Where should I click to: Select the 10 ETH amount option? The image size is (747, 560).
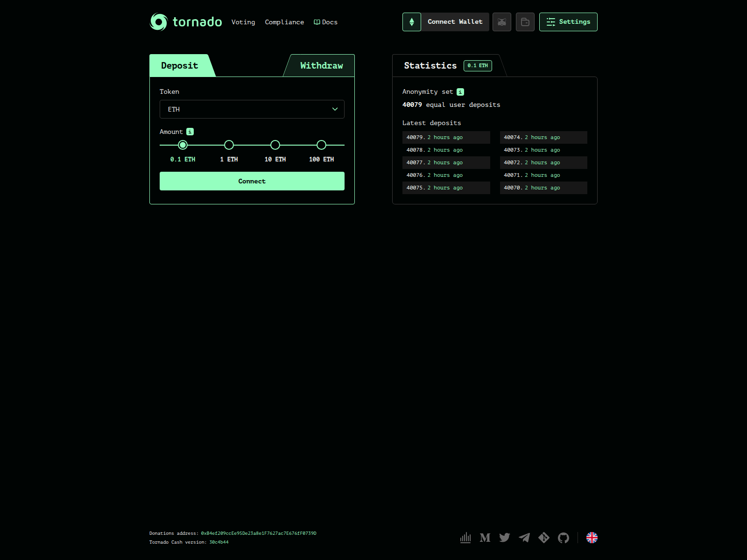coord(275,145)
